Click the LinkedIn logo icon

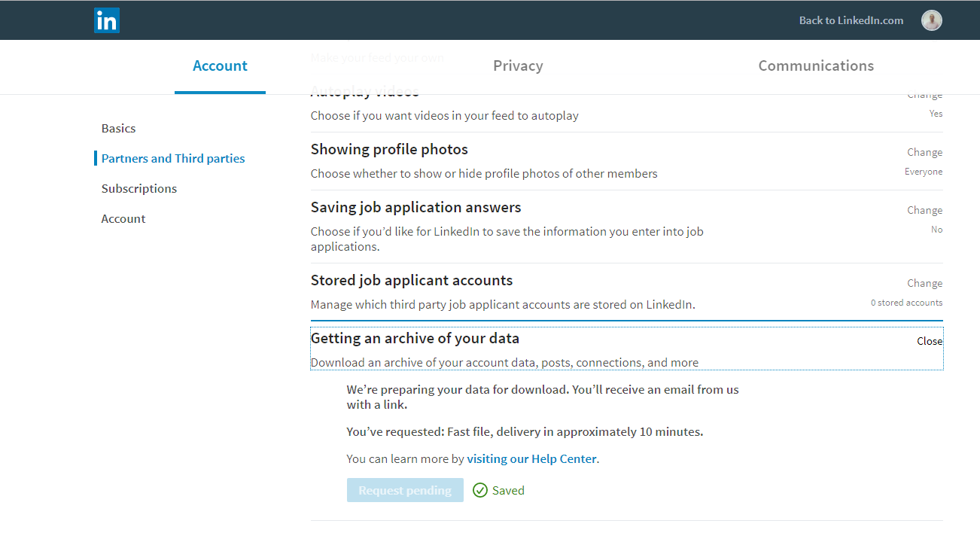coord(107,20)
